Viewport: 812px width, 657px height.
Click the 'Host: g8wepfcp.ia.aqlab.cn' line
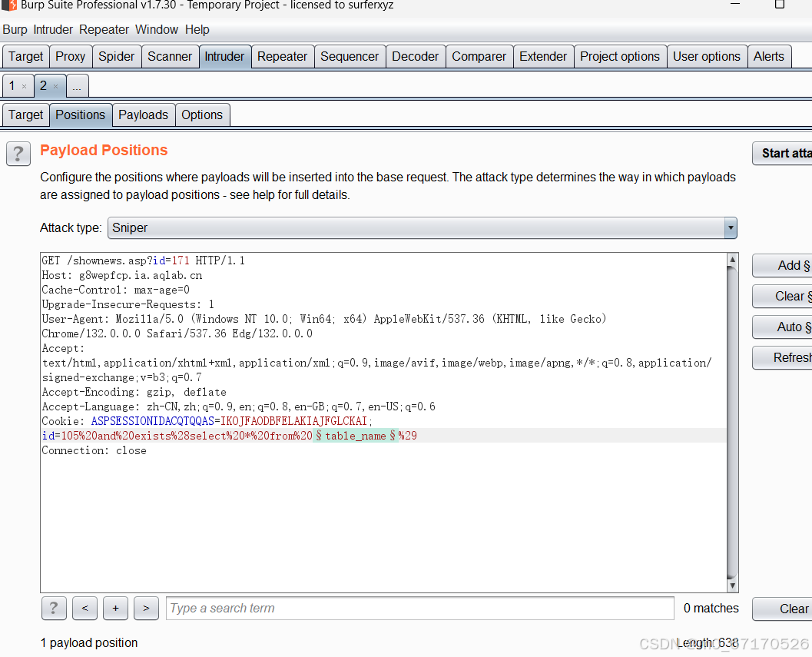tap(122, 275)
